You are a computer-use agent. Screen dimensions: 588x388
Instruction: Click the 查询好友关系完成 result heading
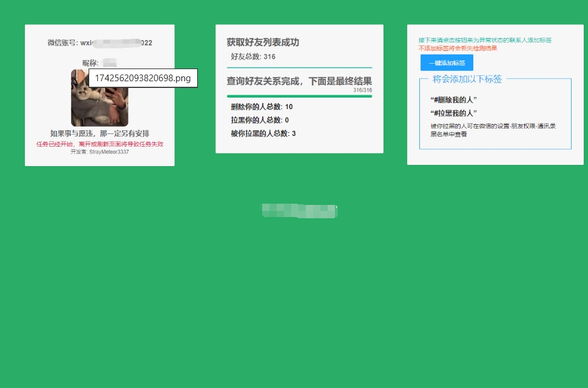click(299, 81)
